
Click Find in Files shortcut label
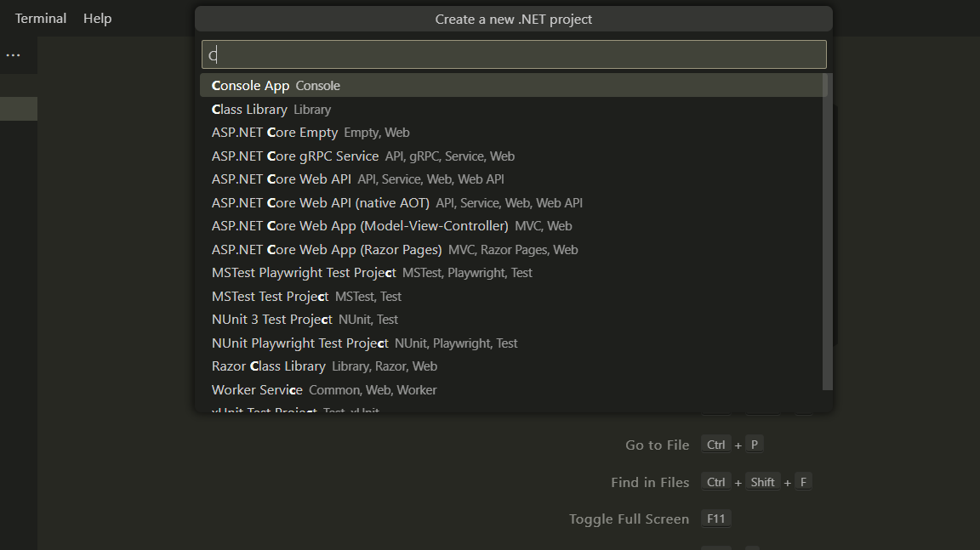650,483
